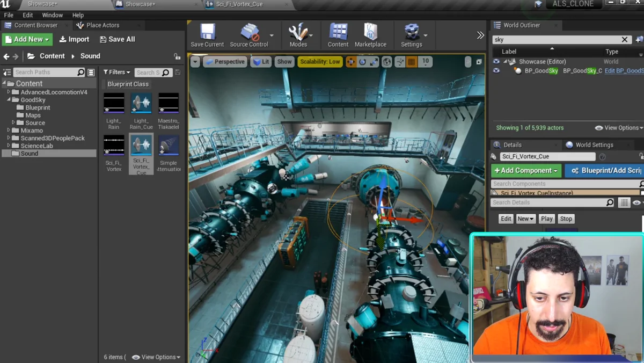Clear the World Outliner sky search
Screen dimensions: 644x363
coord(625,40)
